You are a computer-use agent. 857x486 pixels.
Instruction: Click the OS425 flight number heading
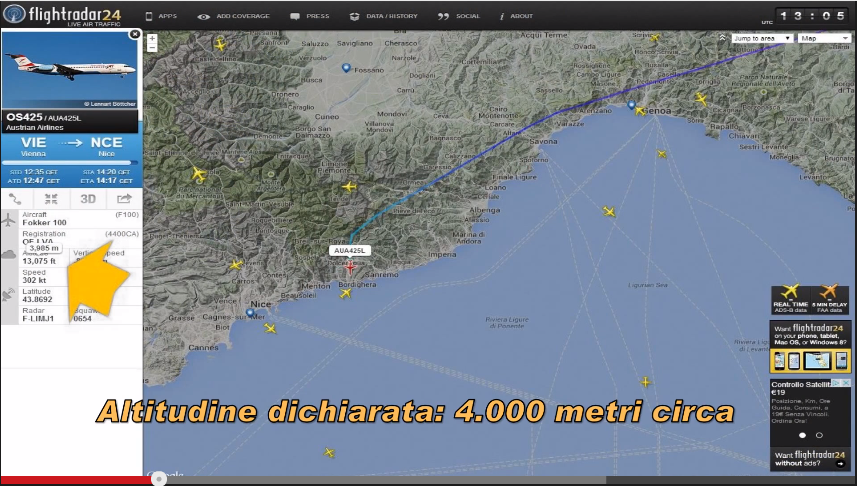[24, 117]
